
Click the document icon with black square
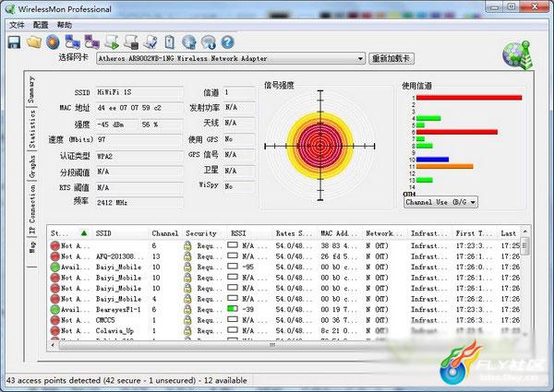(x=131, y=42)
